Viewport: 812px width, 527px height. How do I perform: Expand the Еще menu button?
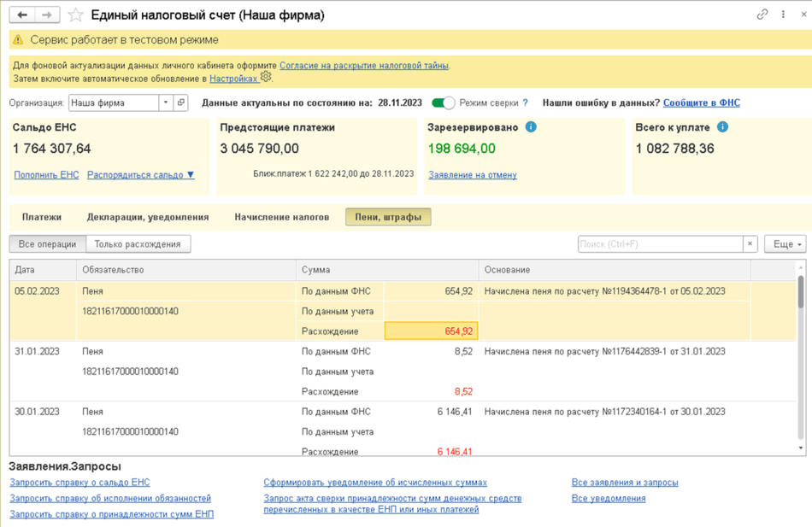click(x=784, y=244)
